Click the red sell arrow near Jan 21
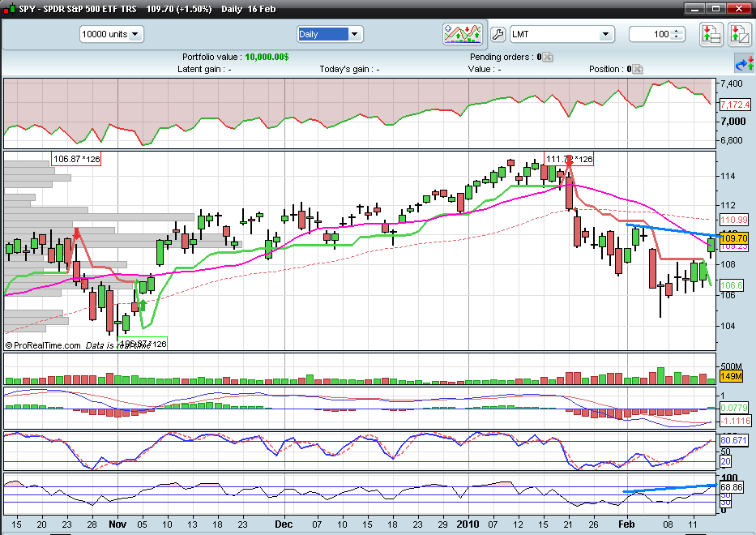Screen dimensions: 756x535 click(569, 161)
